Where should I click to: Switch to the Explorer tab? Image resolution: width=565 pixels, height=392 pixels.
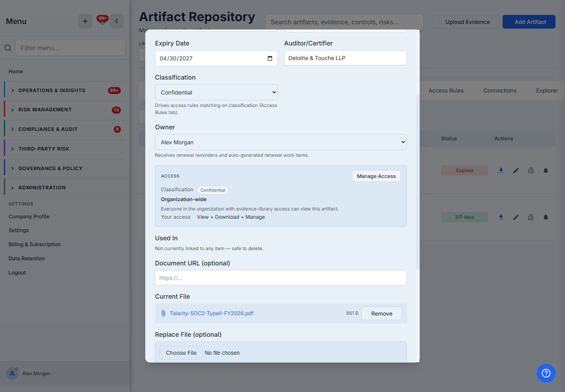[547, 91]
